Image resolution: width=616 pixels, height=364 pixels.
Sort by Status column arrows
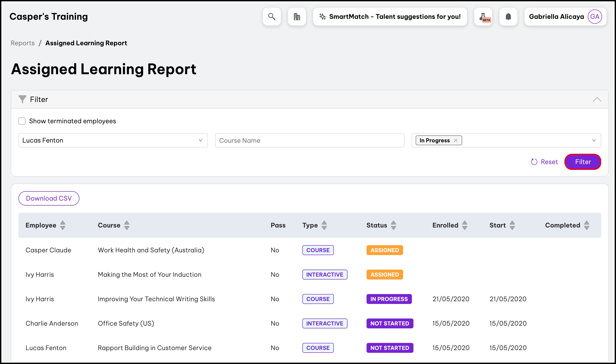pyautogui.click(x=393, y=225)
